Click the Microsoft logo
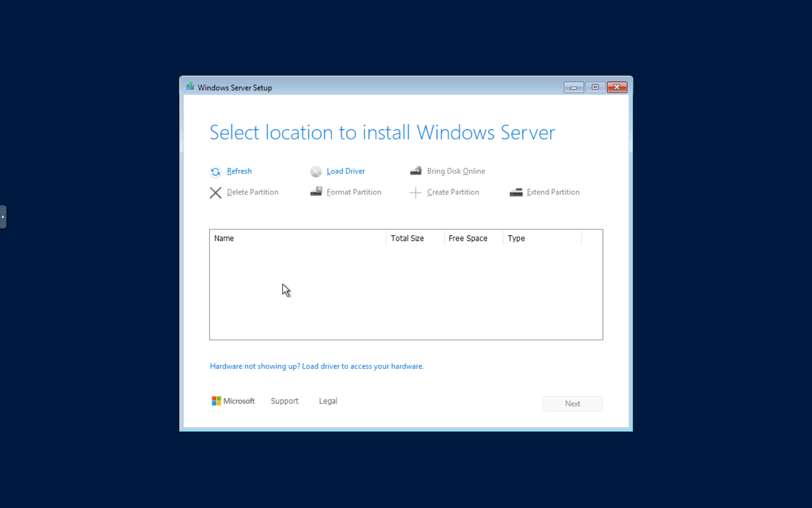 pyautogui.click(x=216, y=400)
